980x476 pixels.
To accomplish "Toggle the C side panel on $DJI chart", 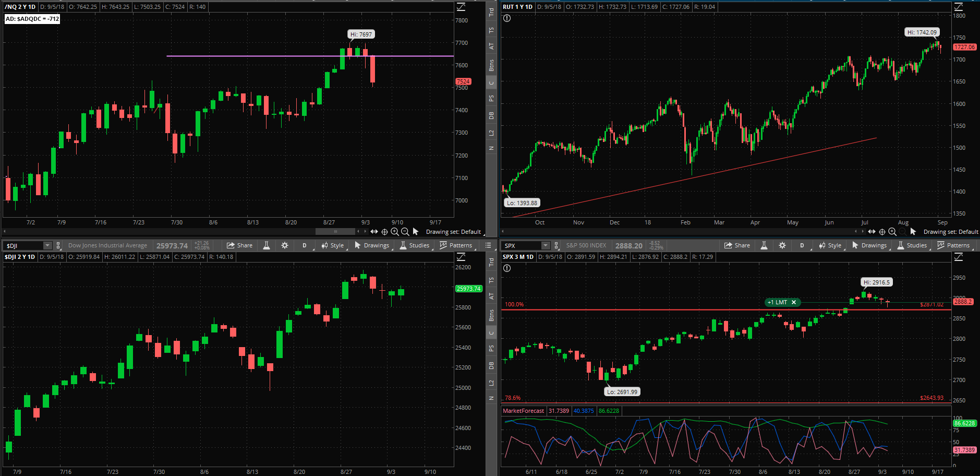I will pos(491,332).
